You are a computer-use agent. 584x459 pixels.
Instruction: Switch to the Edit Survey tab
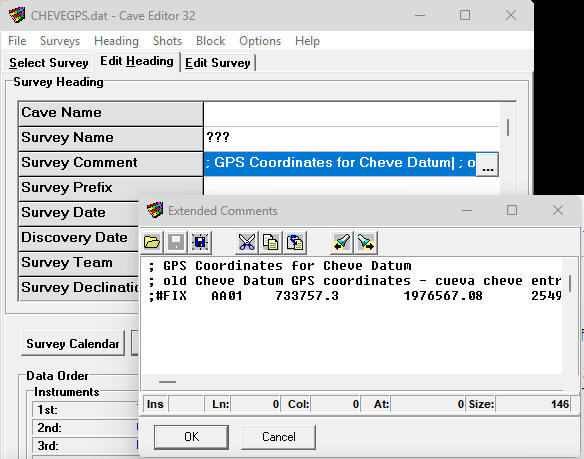(x=218, y=63)
